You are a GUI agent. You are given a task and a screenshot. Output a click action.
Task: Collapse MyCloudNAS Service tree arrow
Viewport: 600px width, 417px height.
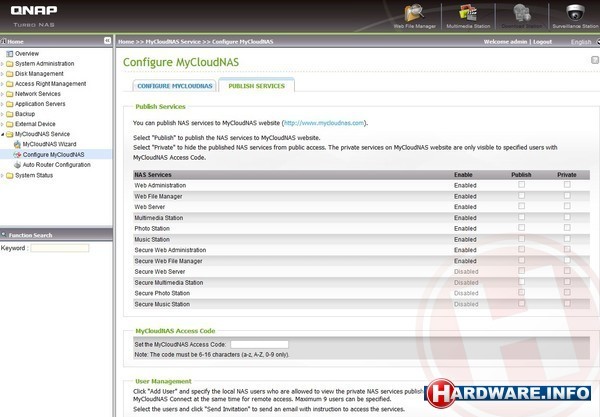point(2,134)
